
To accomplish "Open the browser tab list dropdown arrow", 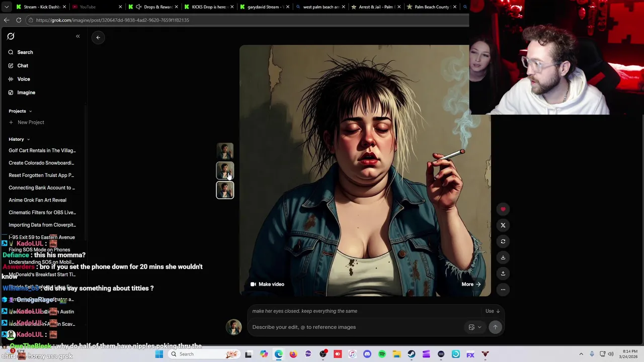I will click(7, 7).
